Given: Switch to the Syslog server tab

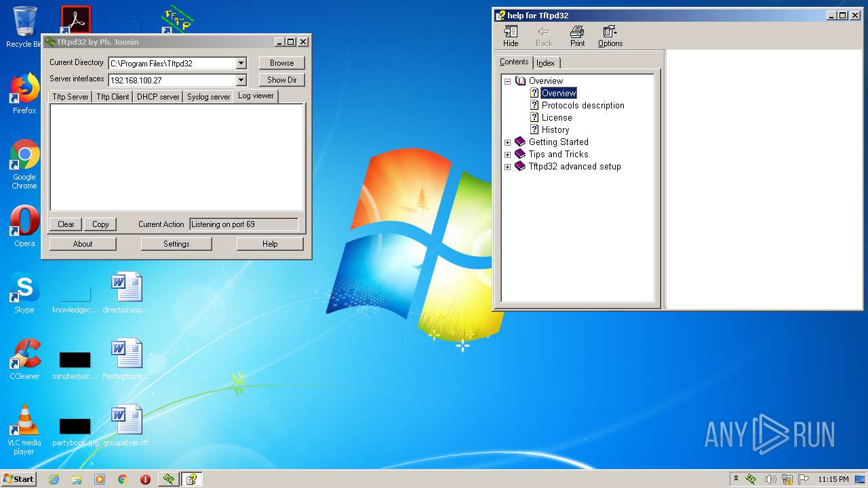Looking at the screenshot, I should (x=209, y=97).
